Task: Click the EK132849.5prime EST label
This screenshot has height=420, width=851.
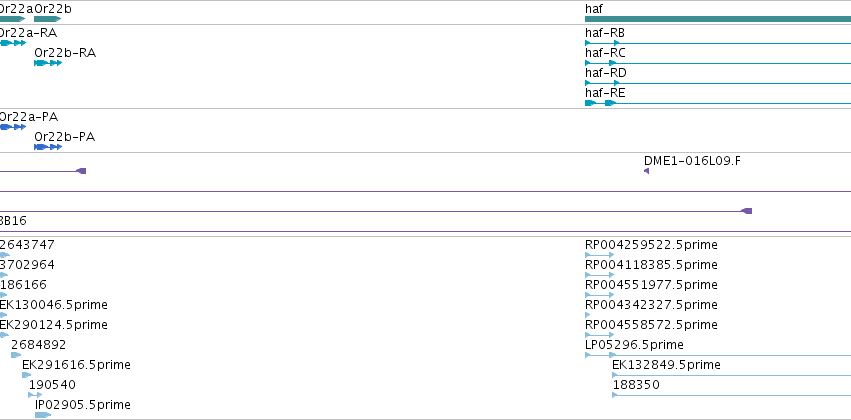Action: [x=666, y=365]
